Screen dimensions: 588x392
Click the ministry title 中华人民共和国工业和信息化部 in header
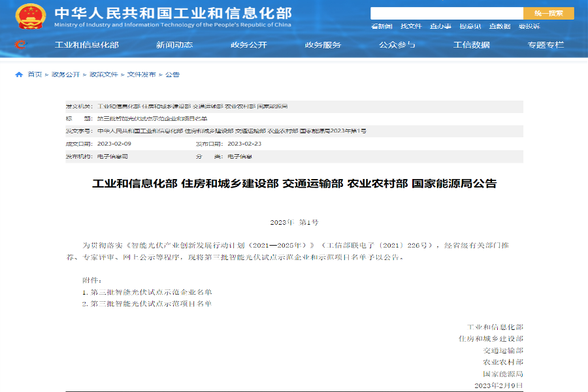pyautogui.click(x=173, y=13)
